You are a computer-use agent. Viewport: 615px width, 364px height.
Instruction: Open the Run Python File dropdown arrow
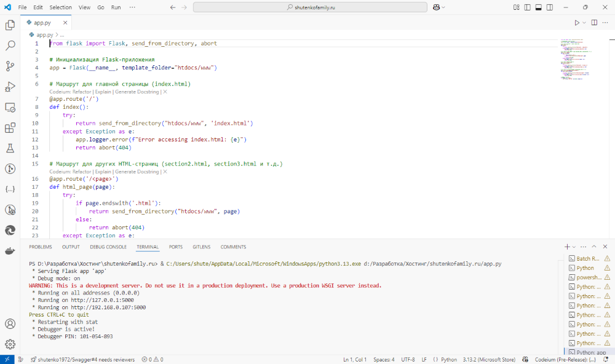[584, 22]
